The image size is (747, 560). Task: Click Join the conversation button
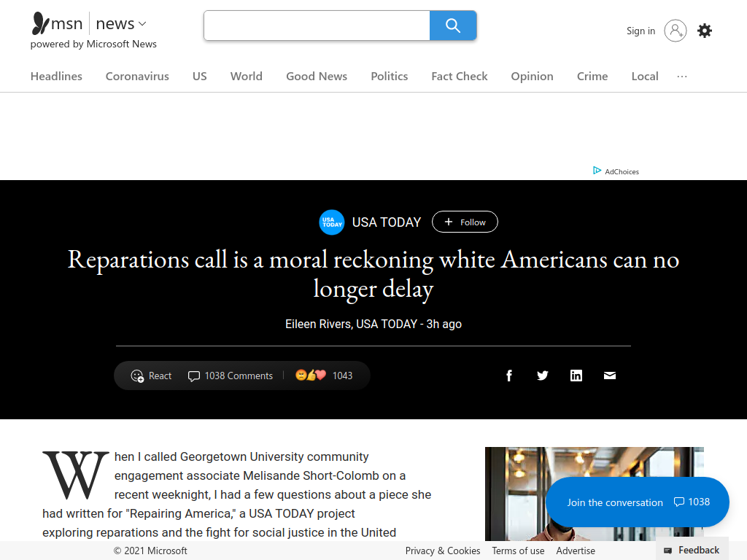(x=638, y=502)
